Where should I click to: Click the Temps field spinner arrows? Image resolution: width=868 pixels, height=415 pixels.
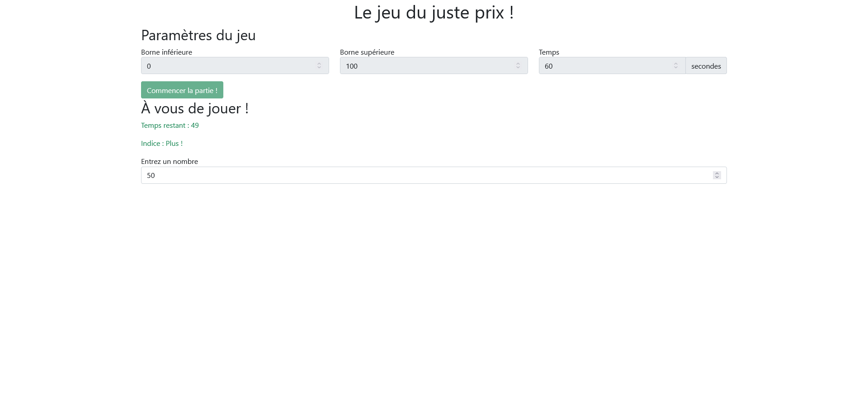[x=676, y=66]
